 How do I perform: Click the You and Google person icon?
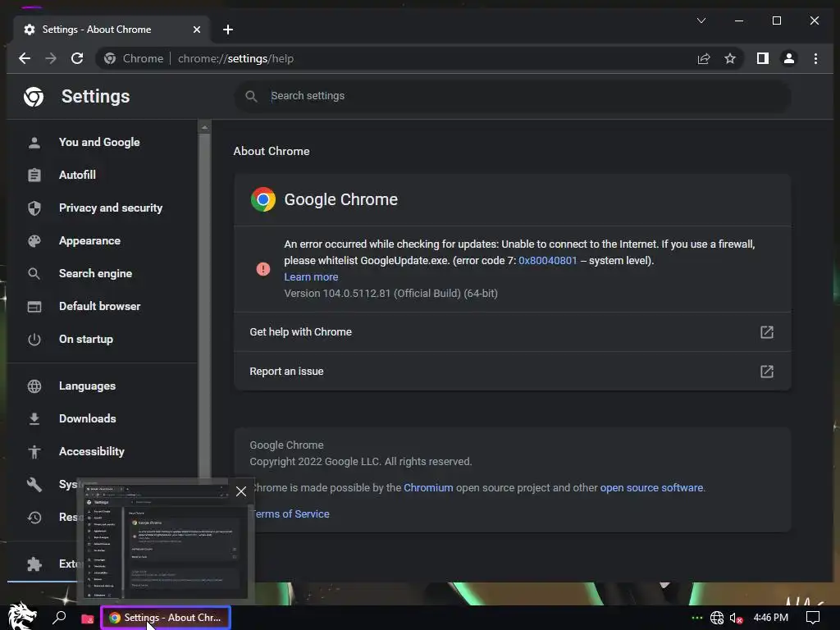34,142
